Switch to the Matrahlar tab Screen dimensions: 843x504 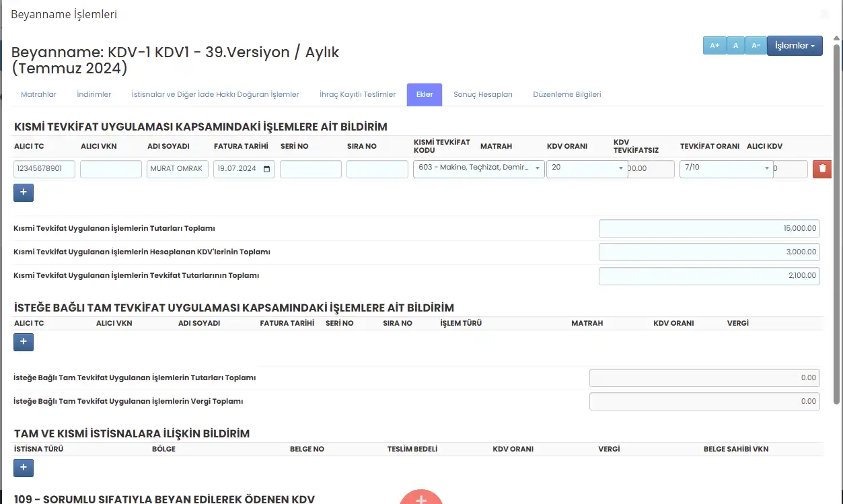(38, 95)
